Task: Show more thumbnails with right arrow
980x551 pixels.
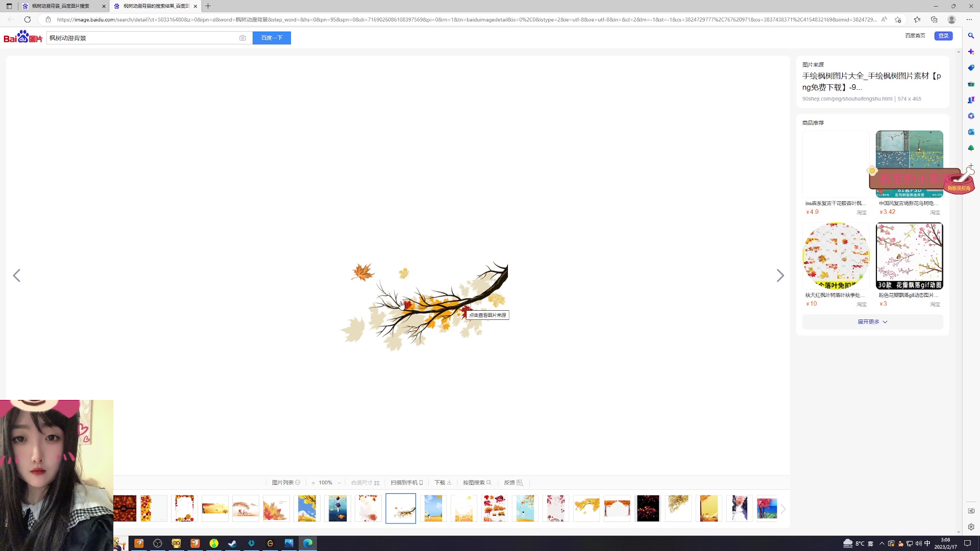Action: coord(783,509)
